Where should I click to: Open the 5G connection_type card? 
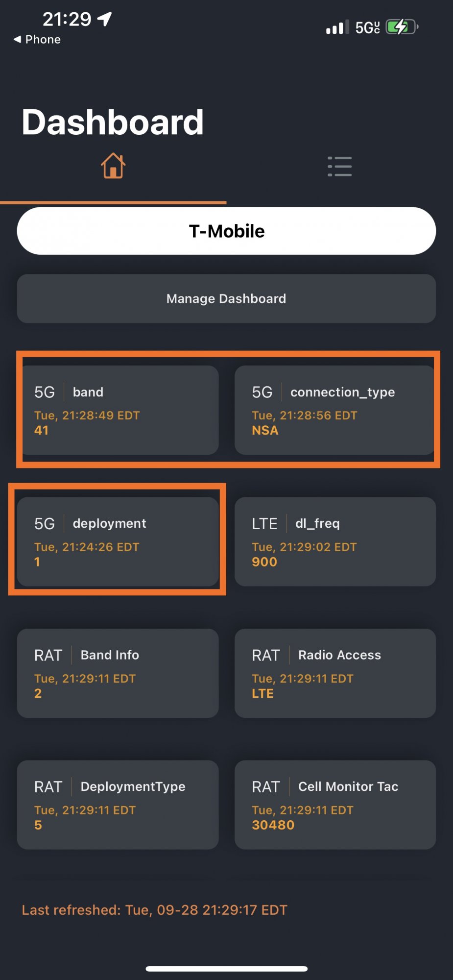(335, 410)
